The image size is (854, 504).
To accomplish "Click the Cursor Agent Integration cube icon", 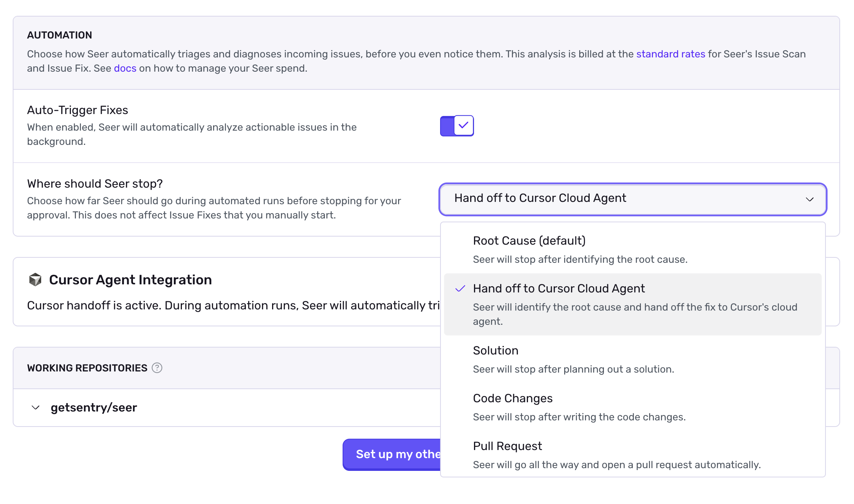I will (x=35, y=280).
